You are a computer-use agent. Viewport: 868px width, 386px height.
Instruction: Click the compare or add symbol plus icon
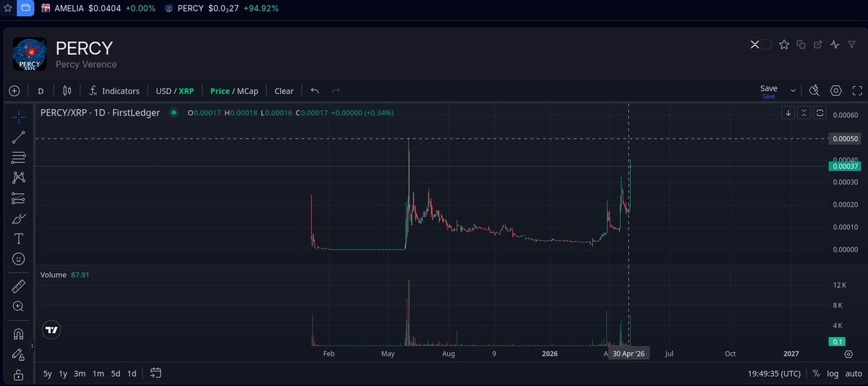(14, 91)
